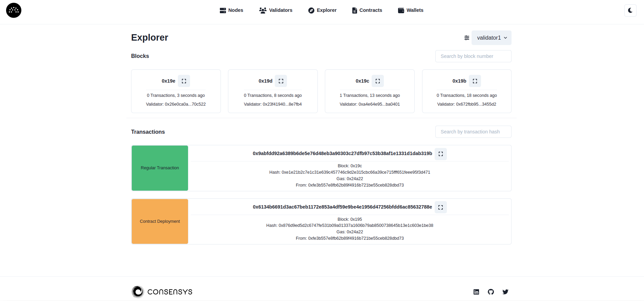Open the LinkedIn link in the footer
This screenshot has width=644, height=301.
[x=476, y=292]
